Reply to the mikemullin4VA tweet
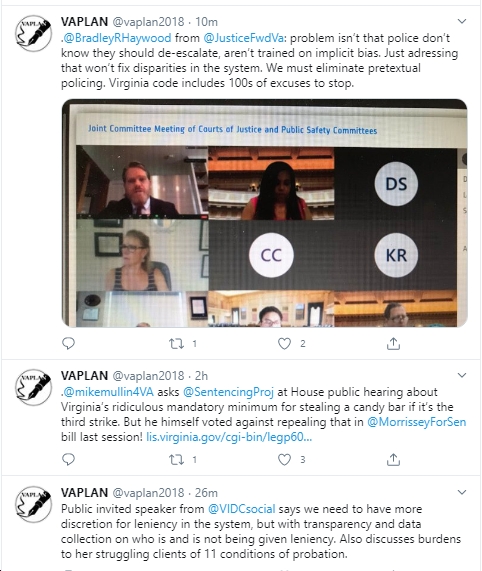 click(x=68, y=460)
